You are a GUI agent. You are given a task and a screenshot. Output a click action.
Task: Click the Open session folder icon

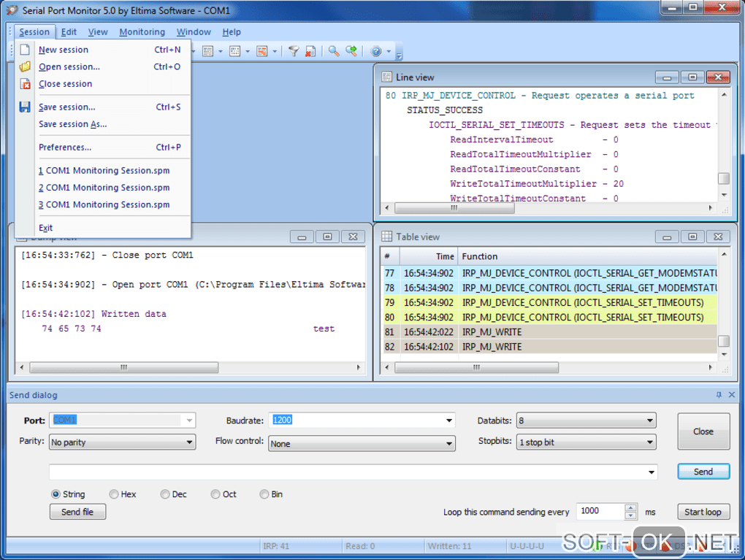pyautogui.click(x=25, y=66)
